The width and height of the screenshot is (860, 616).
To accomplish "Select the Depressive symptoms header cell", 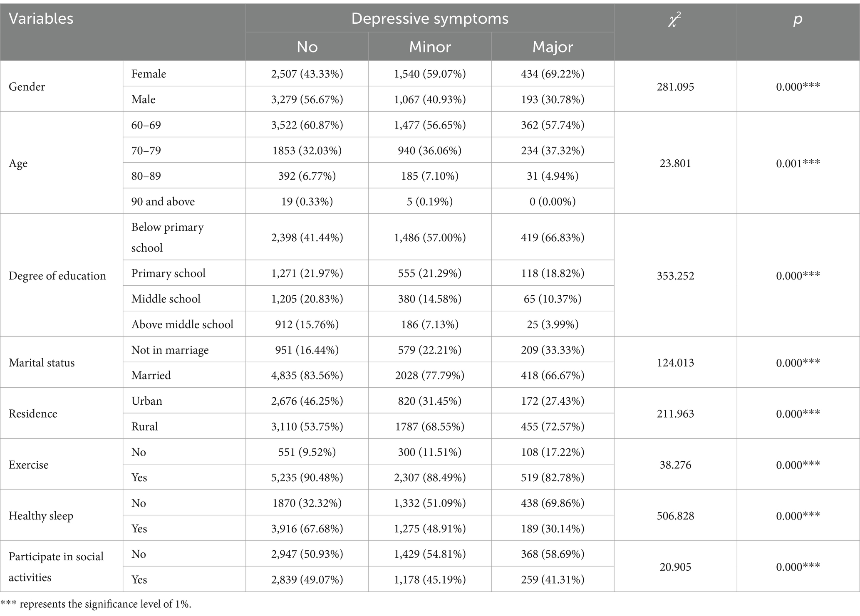I will [x=430, y=18].
